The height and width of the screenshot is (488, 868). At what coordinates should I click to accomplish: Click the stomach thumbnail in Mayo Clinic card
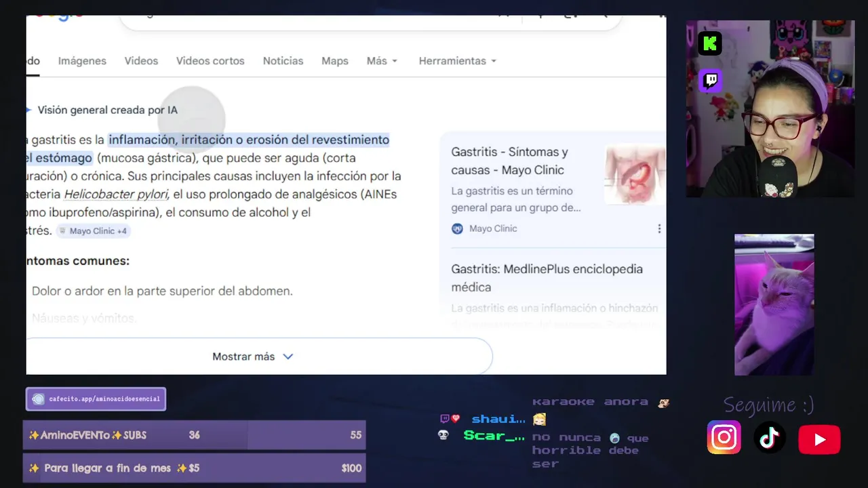[635, 174]
